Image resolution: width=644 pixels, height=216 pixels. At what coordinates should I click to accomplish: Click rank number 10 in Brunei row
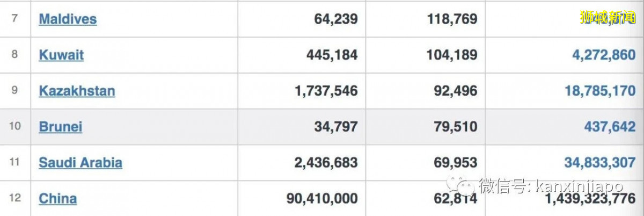click(15, 127)
